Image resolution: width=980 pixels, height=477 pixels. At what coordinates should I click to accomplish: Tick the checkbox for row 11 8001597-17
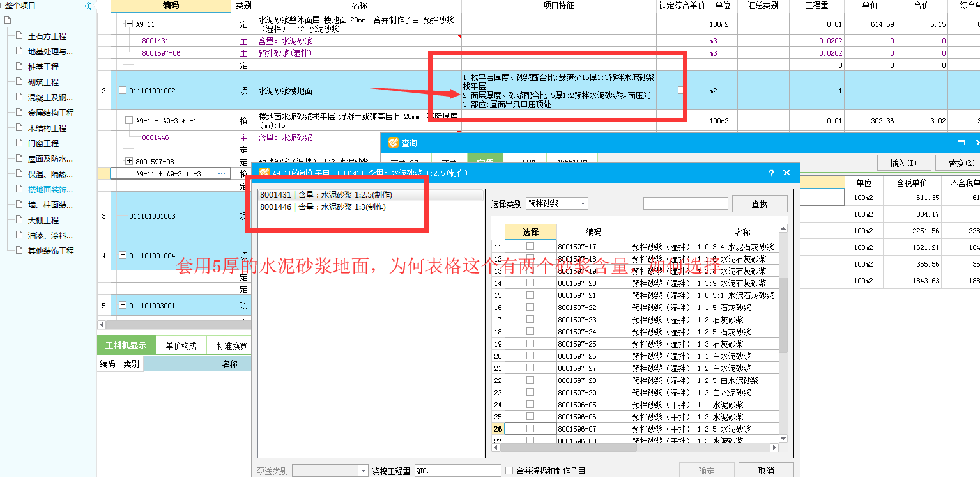[530, 246]
